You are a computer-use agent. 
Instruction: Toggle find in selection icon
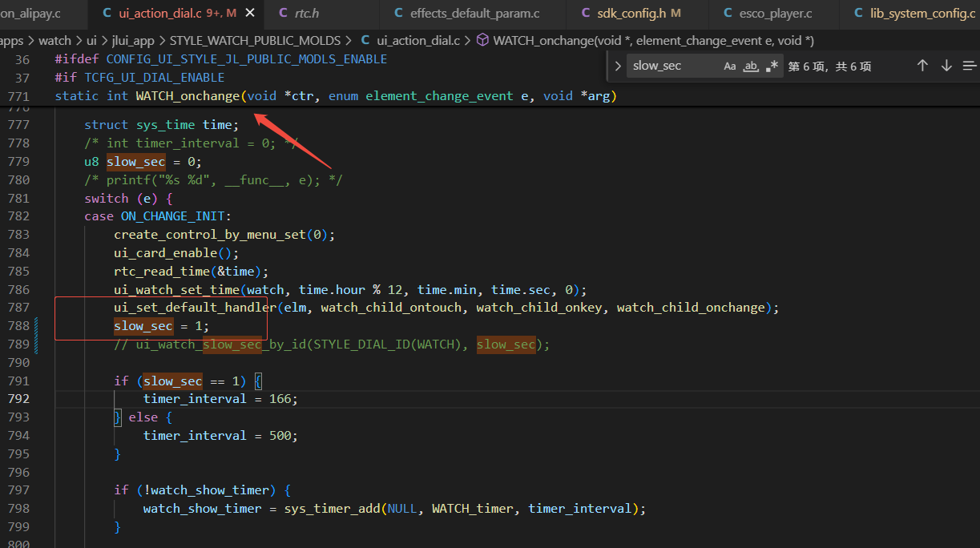970,66
